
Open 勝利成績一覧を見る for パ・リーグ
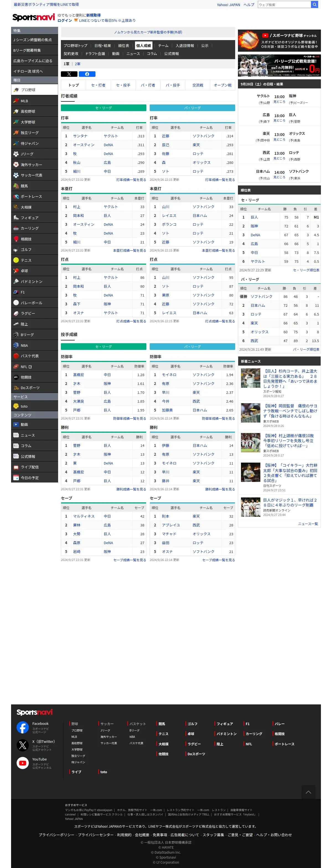[x=220, y=490]
